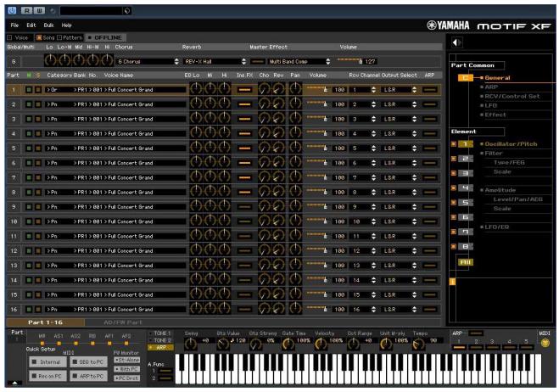Select Element 1 button in side panel
This screenshot has height=392, width=559.
coord(465,143)
